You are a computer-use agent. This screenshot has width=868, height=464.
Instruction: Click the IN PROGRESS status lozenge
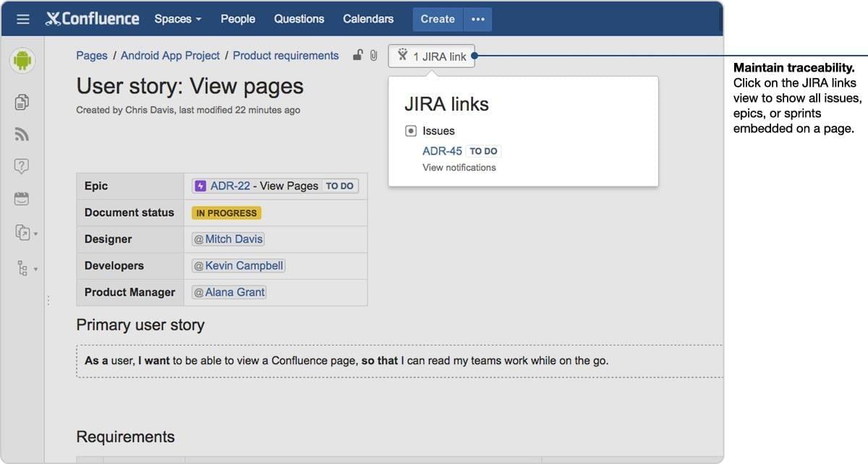coord(226,213)
